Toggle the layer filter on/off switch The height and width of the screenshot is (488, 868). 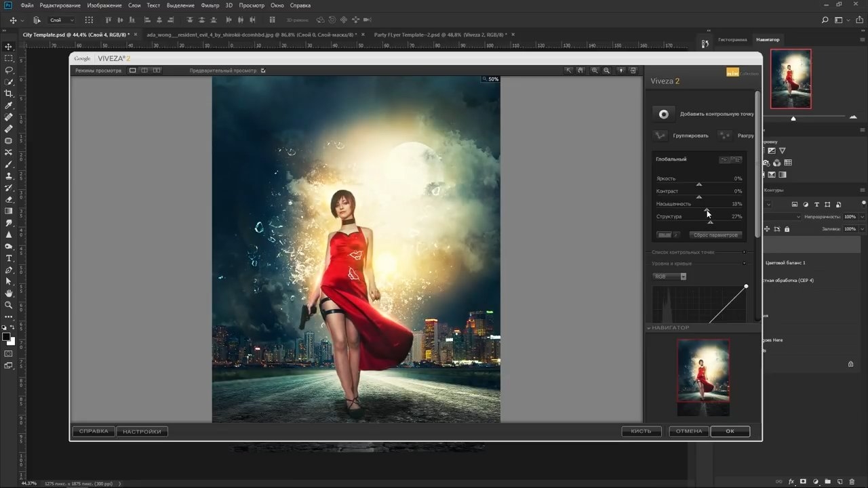pos(864,203)
